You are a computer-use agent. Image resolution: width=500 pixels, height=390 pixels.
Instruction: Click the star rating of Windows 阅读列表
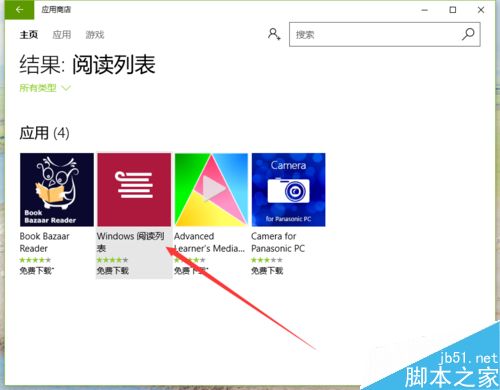coord(112,260)
